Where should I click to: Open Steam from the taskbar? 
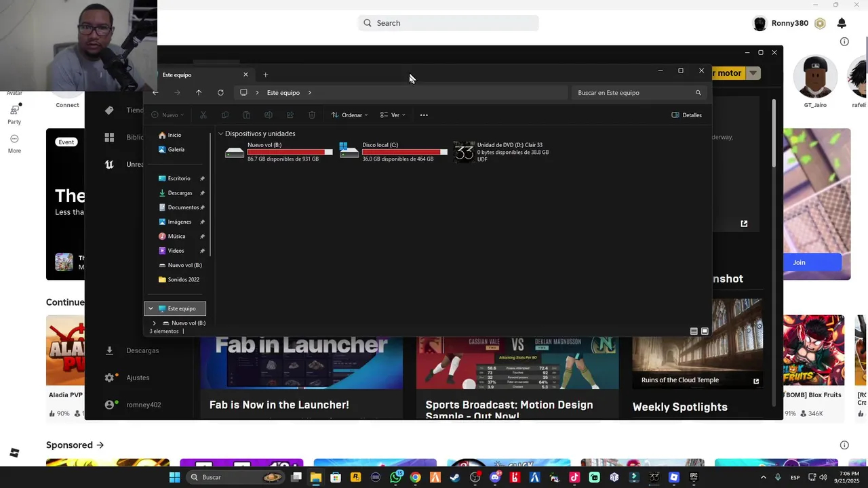pyautogui.click(x=454, y=477)
